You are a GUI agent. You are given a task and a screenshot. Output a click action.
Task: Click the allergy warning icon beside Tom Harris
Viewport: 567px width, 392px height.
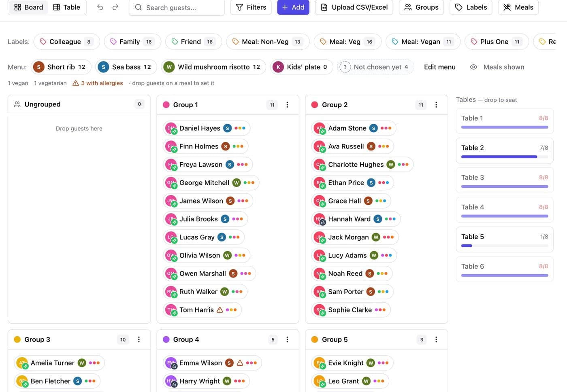220,310
